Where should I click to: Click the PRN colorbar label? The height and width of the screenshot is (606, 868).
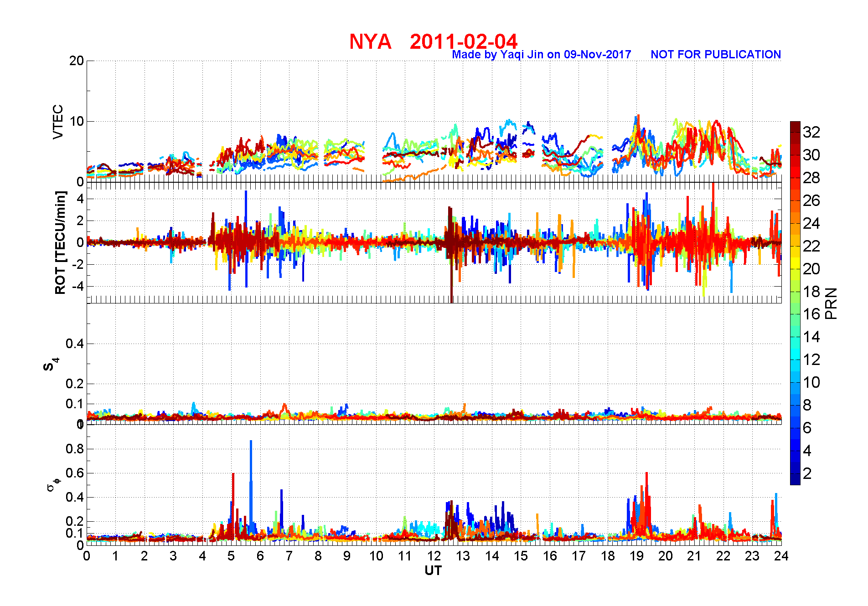pos(832,303)
